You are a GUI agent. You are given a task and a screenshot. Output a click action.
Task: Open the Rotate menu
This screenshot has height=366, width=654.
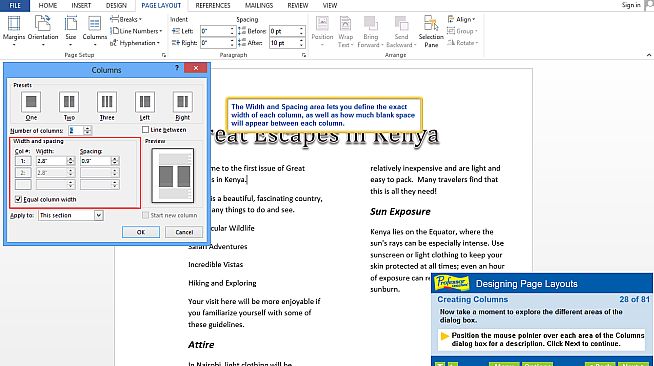point(462,43)
